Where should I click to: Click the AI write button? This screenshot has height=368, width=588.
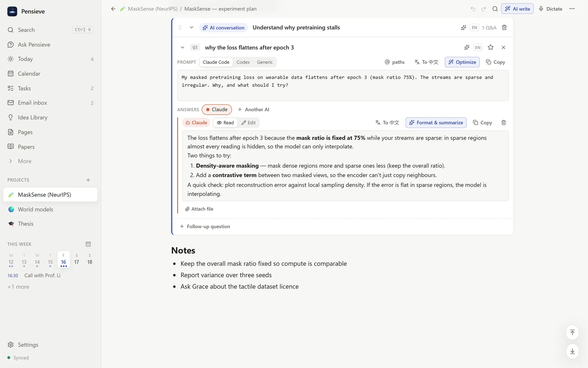517,9
